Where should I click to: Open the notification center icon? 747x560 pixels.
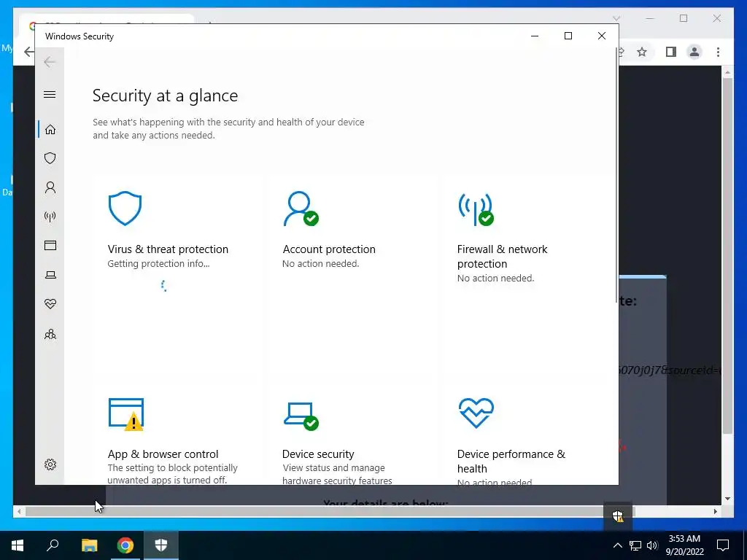[x=723, y=545]
